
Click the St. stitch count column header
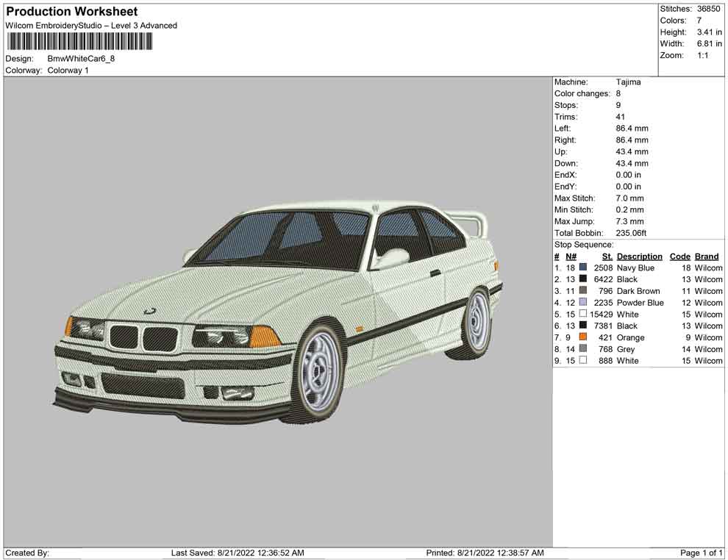pos(607,256)
